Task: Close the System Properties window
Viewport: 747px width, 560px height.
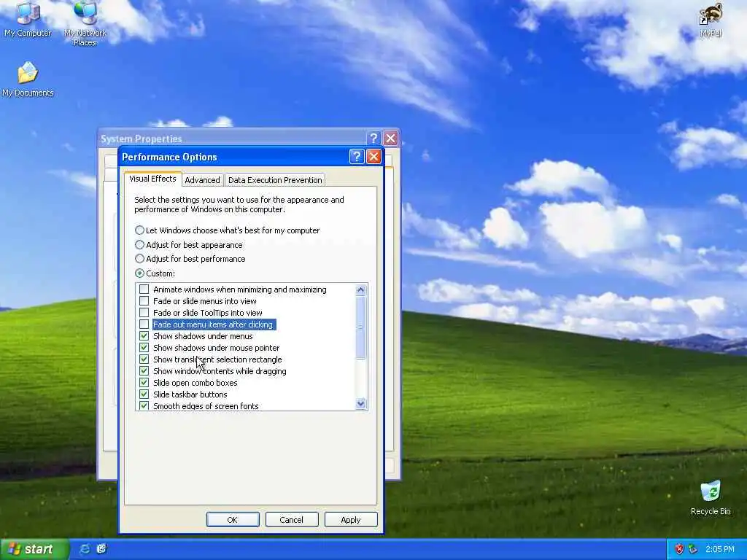Action: tap(391, 138)
